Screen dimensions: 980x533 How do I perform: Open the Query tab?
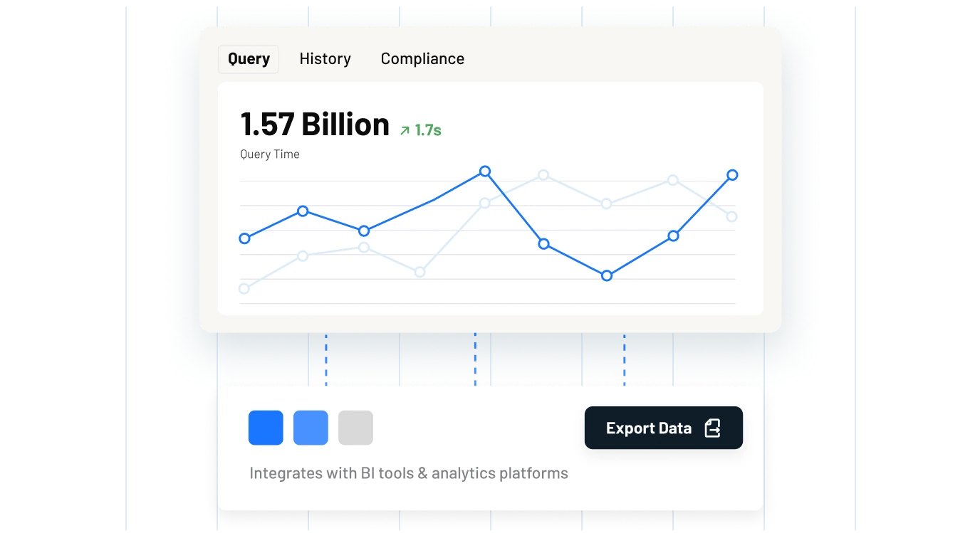point(249,59)
